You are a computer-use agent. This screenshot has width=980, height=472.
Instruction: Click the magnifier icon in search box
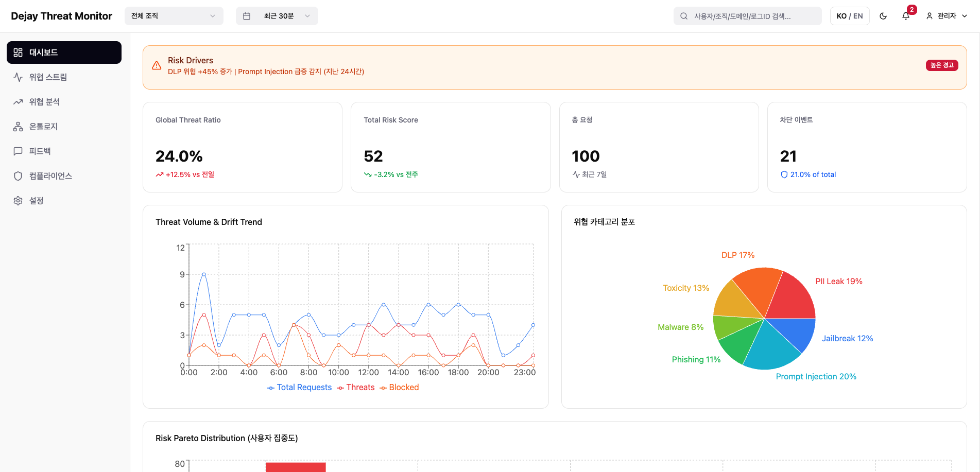point(684,16)
